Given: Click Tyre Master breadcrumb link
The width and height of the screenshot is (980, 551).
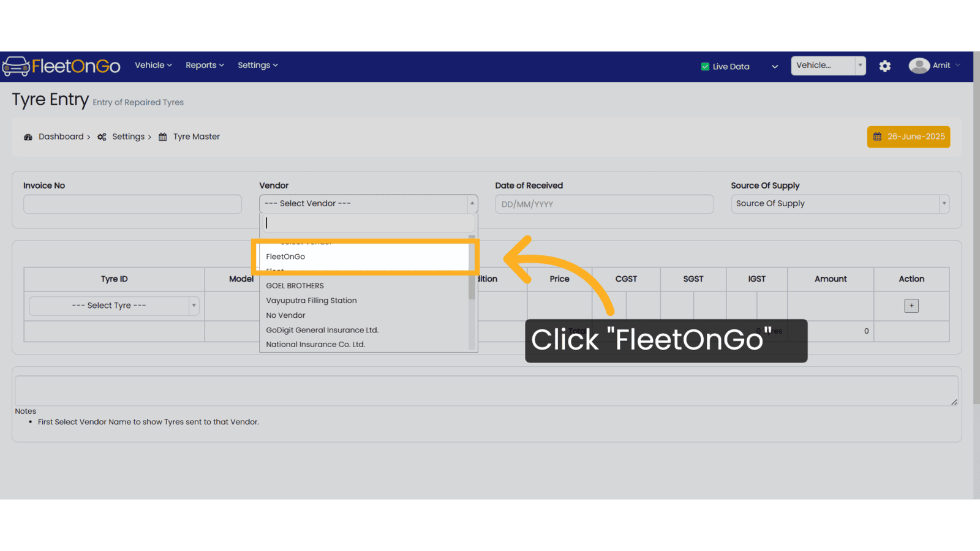Looking at the screenshot, I should click(x=196, y=137).
